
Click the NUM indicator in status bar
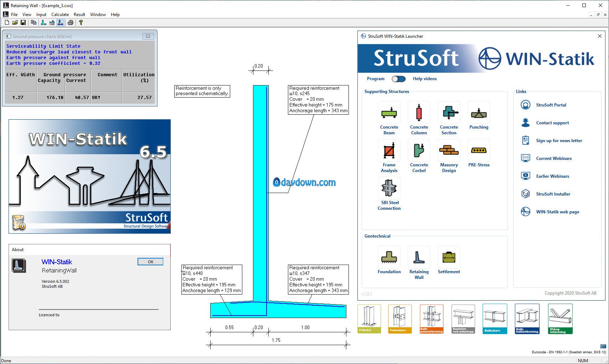[583, 360]
